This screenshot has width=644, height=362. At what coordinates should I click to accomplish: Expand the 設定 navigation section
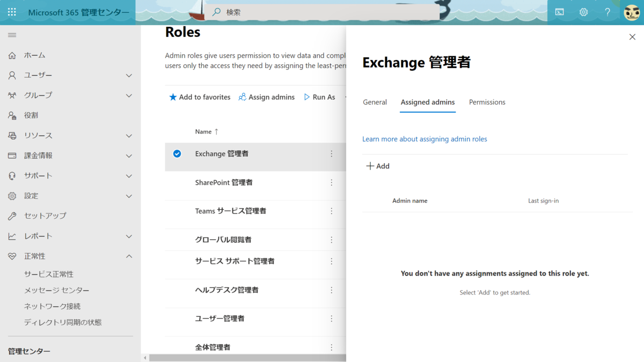pos(129,196)
